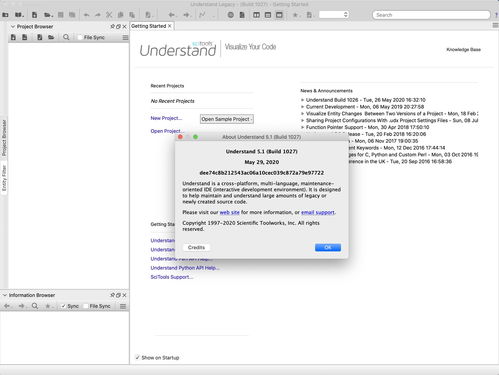This screenshot has height=375, width=499.
Task: Click the first file icon in the Project Browser toolbar
Action: (13, 37)
